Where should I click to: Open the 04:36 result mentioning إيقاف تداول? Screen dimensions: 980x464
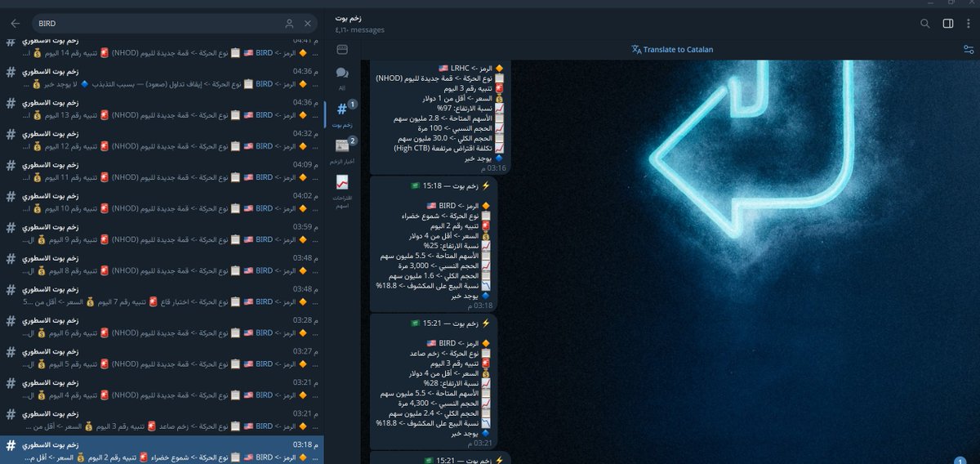162,78
